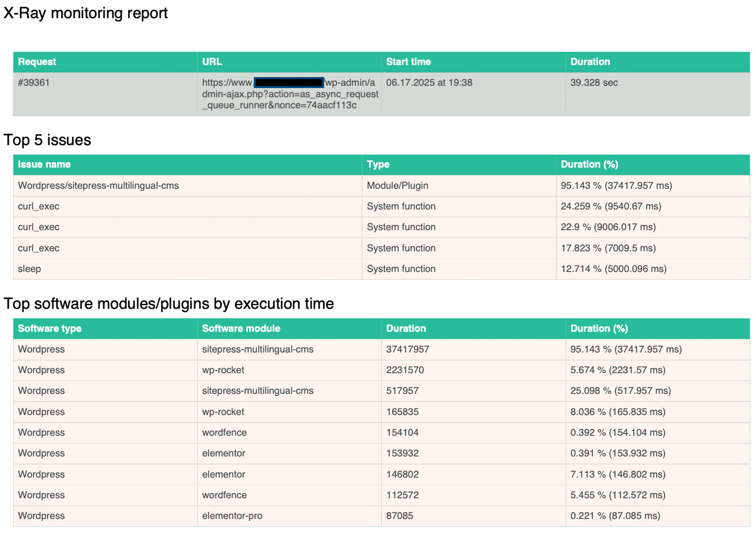756x533 pixels.
Task: Click the "5.455 % (112.572 ms)" value
Action: 618,495
